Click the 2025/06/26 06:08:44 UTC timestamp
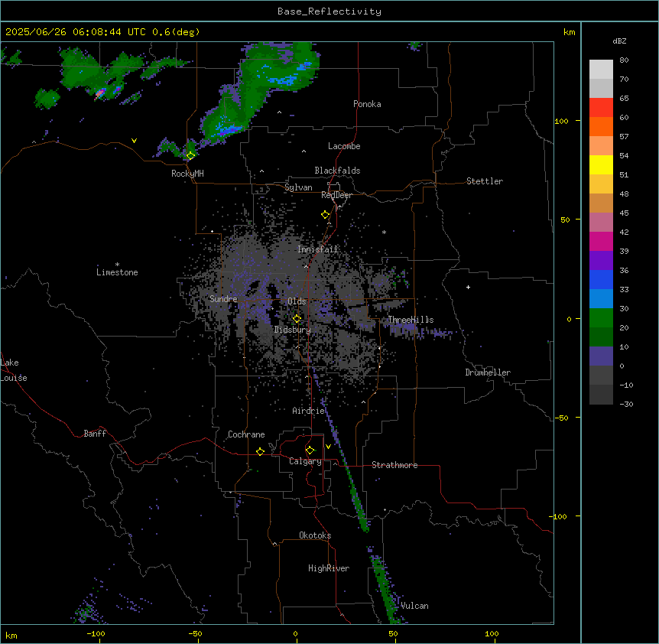This screenshot has height=644, width=659. (x=76, y=32)
